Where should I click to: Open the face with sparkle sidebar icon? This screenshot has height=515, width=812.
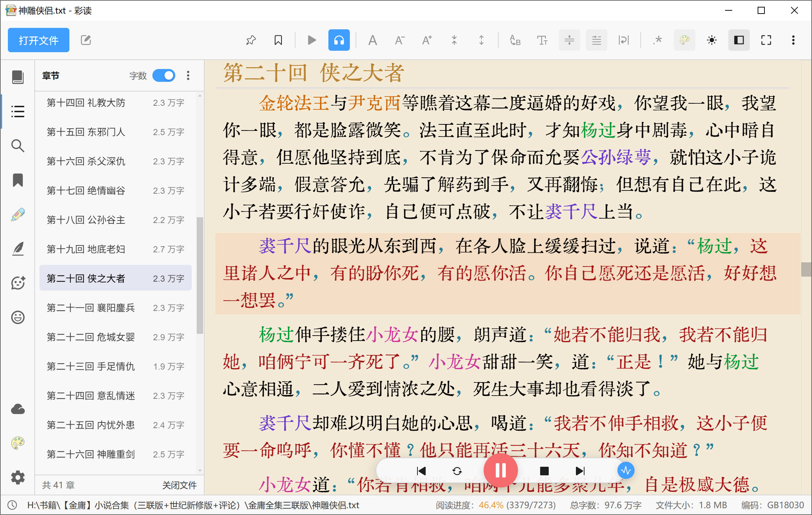[18, 283]
